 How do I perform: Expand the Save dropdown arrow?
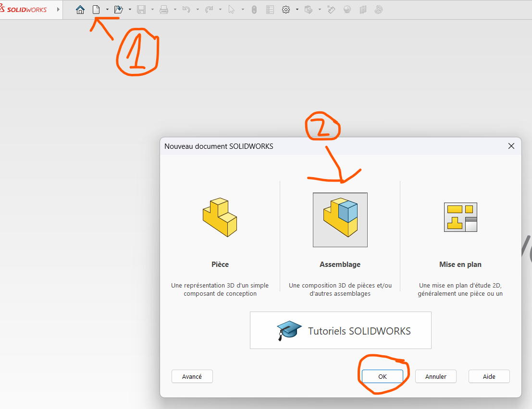tap(152, 10)
